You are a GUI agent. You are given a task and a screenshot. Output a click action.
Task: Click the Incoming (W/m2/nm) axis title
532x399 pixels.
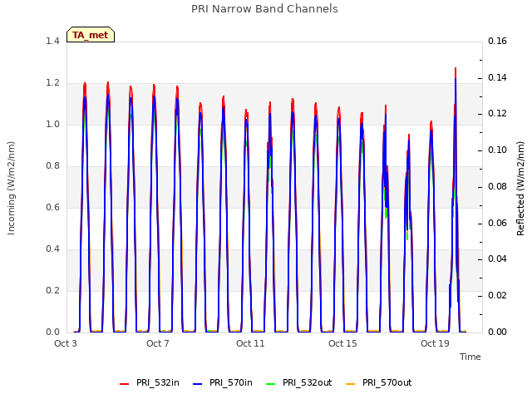click(11, 188)
